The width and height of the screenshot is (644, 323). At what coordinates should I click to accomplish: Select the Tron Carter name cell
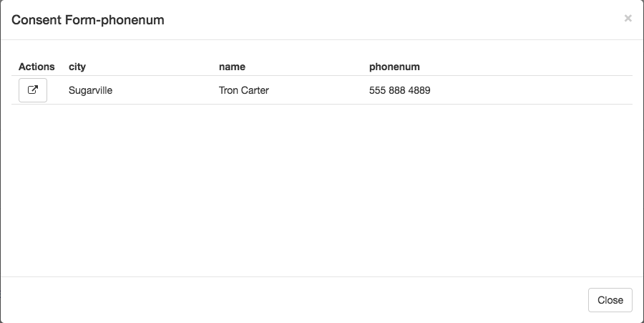243,90
